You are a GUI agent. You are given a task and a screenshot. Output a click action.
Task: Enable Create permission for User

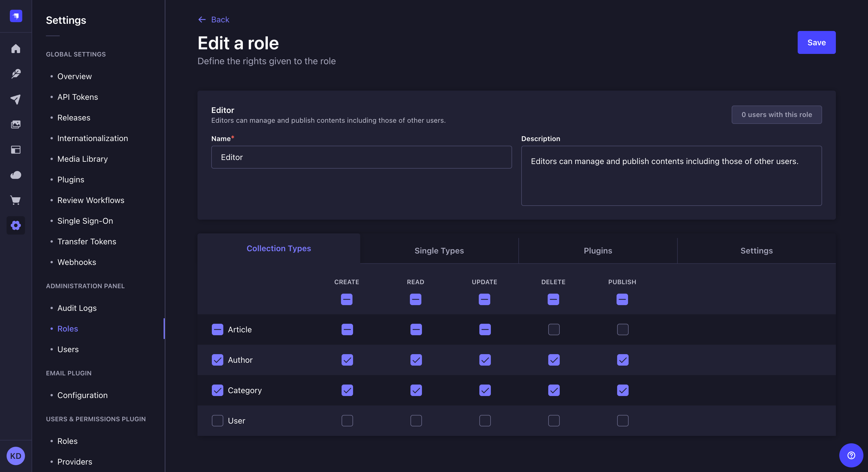tap(347, 420)
